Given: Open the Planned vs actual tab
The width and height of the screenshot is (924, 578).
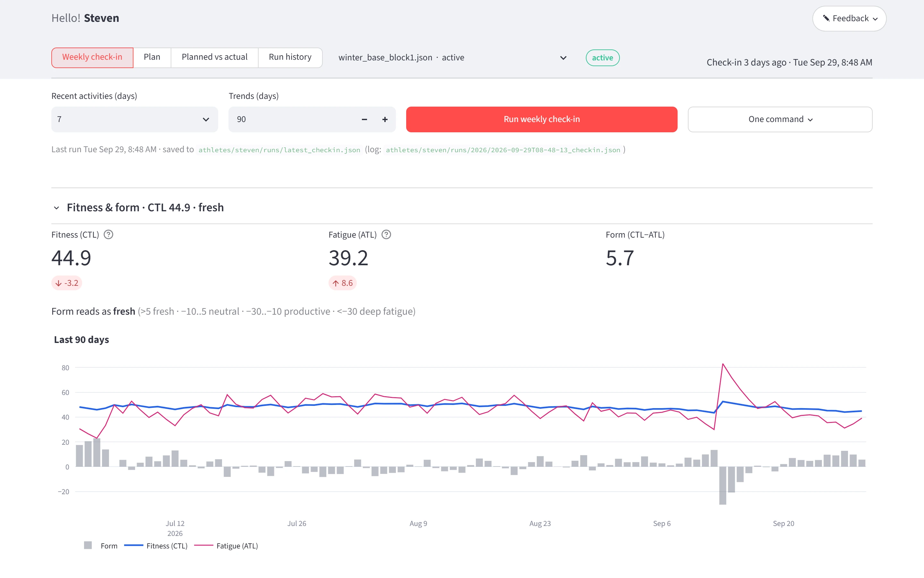Looking at the screenshot, I should coord(215,57).
